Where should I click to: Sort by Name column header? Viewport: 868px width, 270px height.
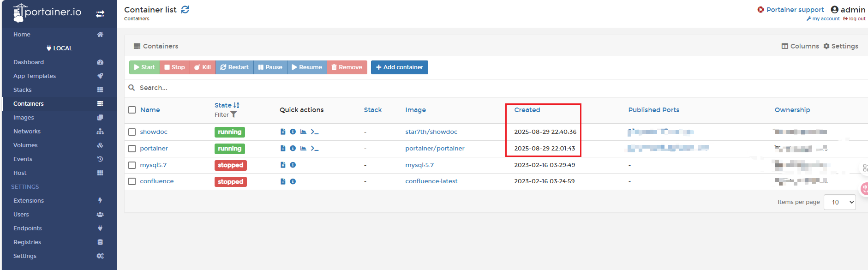[150, 110]
